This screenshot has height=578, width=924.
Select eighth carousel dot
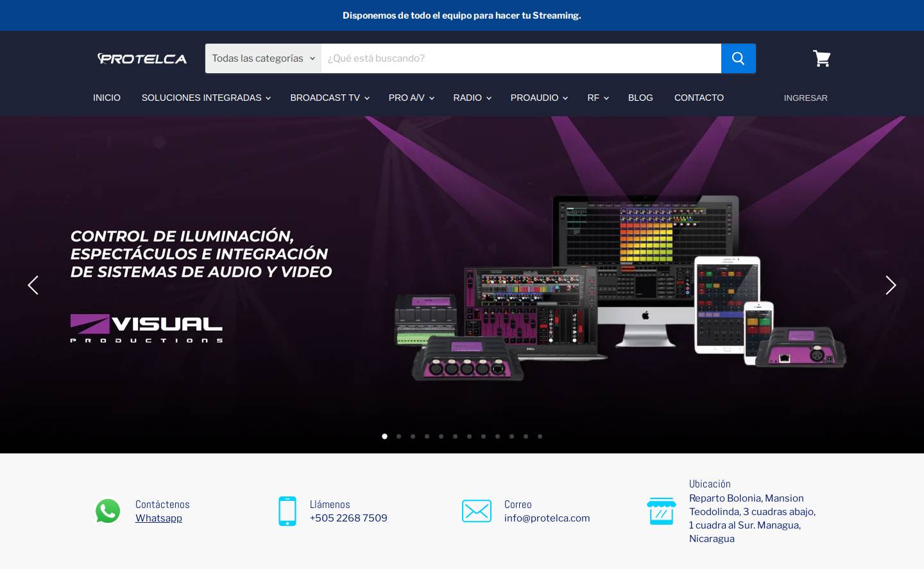point(483,436)
